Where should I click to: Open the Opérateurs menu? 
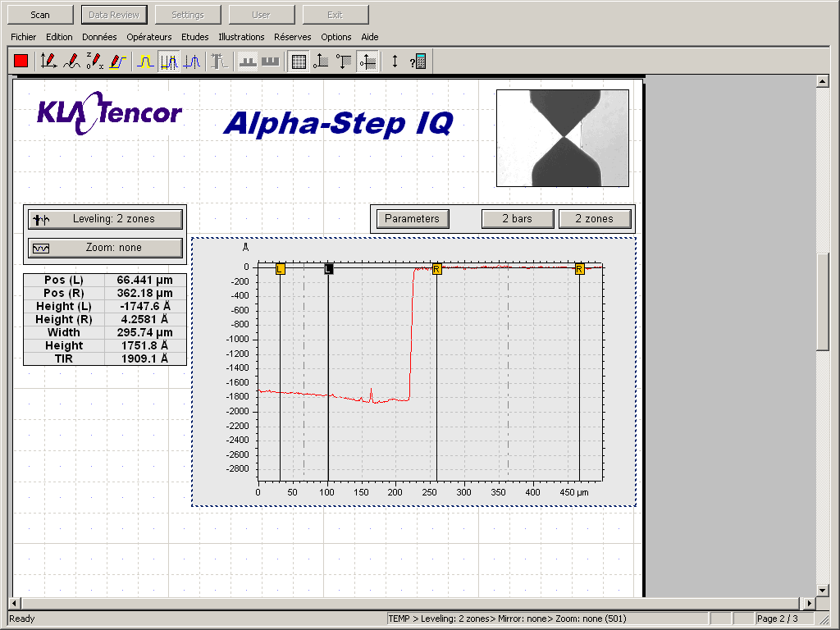149,37
